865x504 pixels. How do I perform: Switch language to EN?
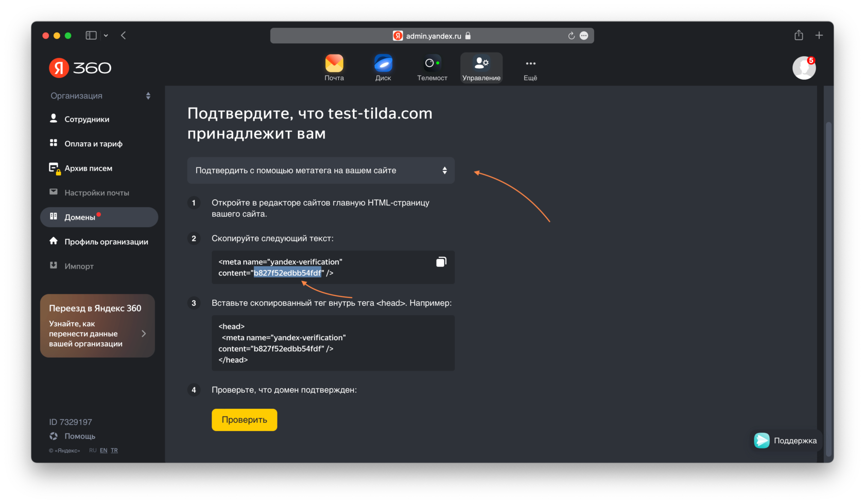tap(103, 450)
